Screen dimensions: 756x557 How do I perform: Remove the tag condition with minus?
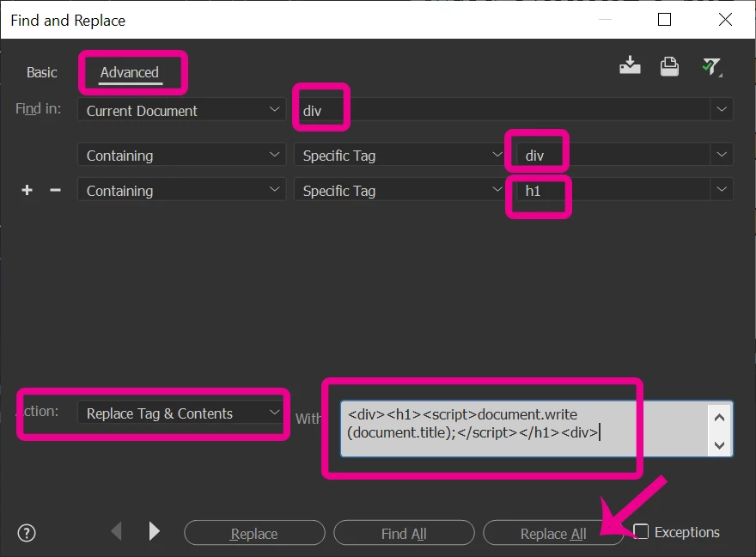coord(56,190)
